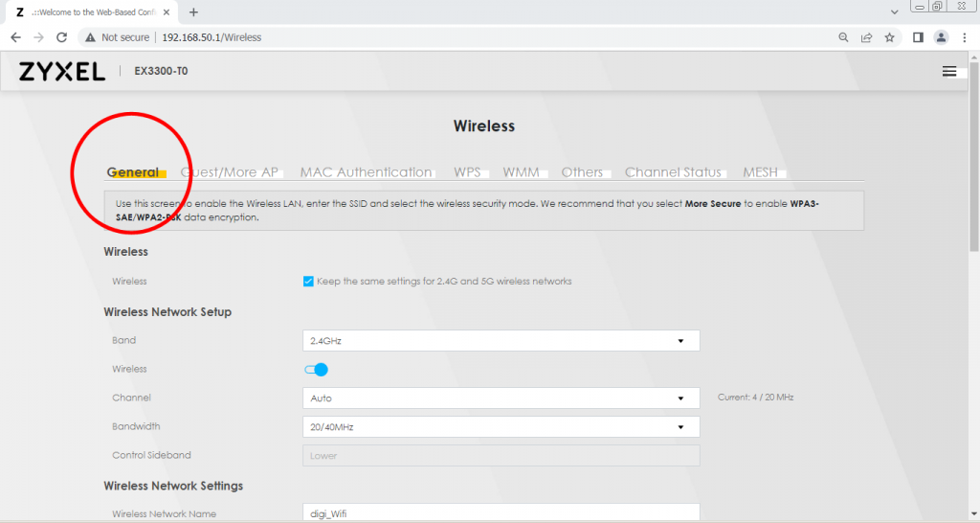980x523 pixels.
Task: Click the Zyxel logo
Action: coord(62,71)
